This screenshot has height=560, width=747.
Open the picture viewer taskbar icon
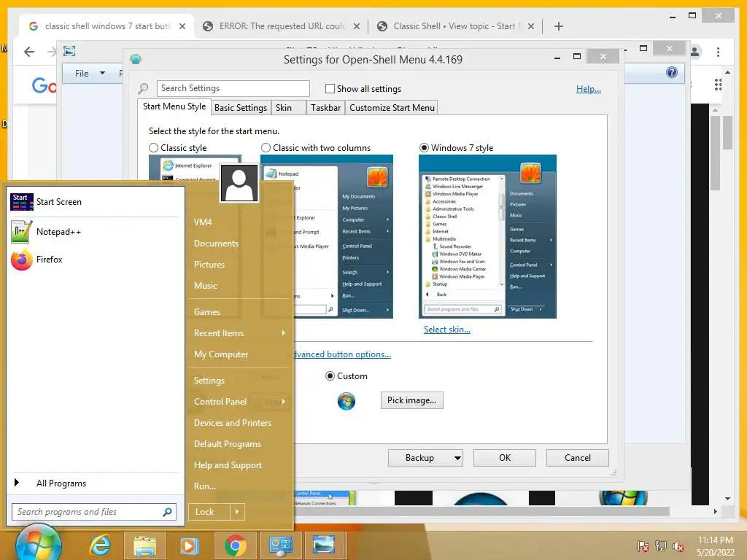click(324, 545)
